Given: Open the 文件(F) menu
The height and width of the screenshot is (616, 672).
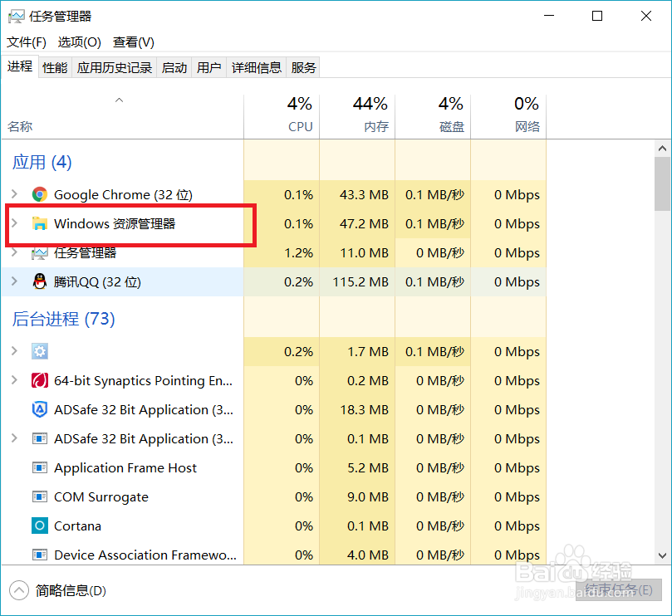Looking at the screenshot, I should [26, 42].
